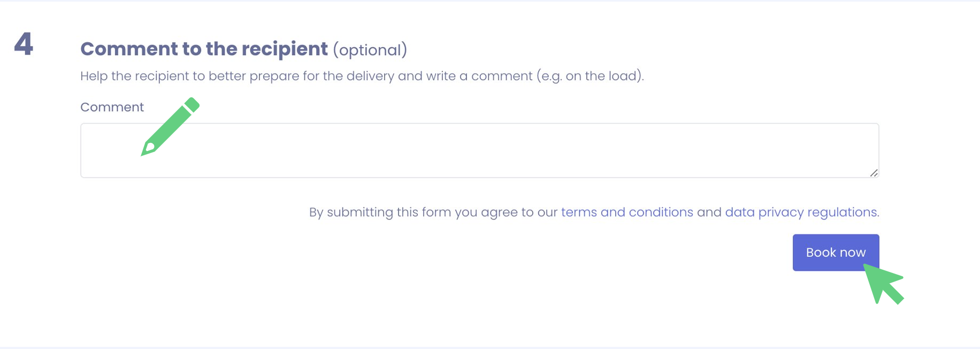
Task: View the data privacy regulations page
Action: [x=801, y=212]
